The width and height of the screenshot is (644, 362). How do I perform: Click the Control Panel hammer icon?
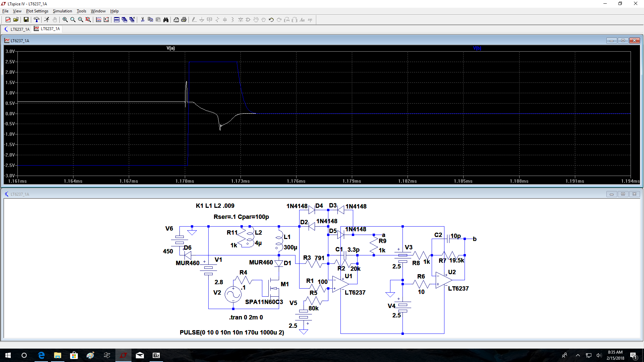pyautogui.click(x=37, y=20)
